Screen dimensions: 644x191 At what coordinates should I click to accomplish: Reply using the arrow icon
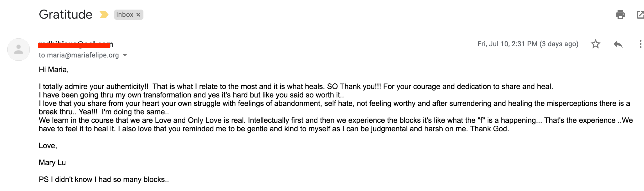[618, 44]
